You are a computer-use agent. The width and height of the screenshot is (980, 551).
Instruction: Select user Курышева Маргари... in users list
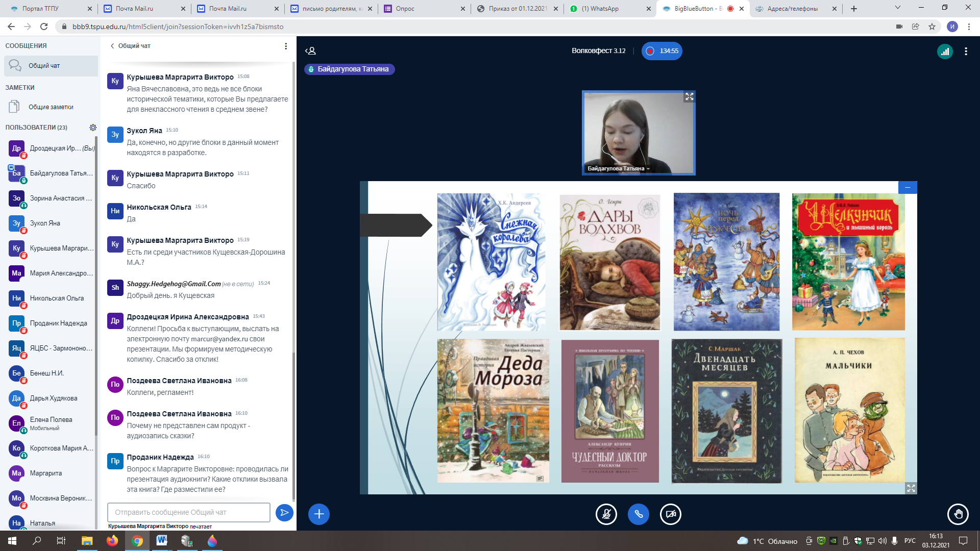pos(51,248)
